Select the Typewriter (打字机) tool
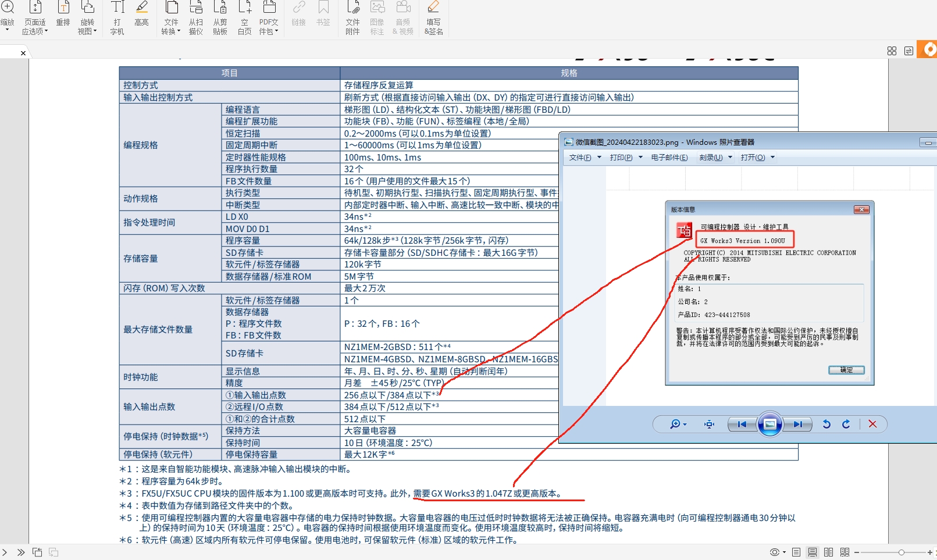 coord(117,17)
